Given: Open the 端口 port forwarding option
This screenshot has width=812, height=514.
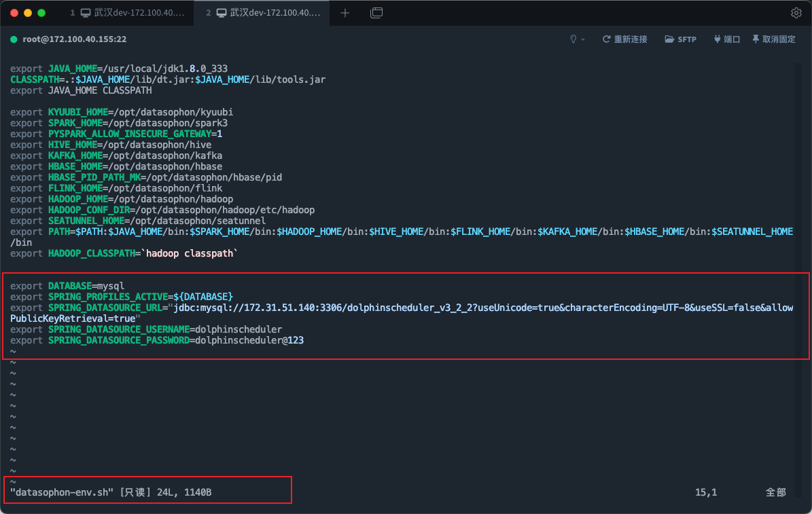Looking at the screenshot, I should [726, 39].
